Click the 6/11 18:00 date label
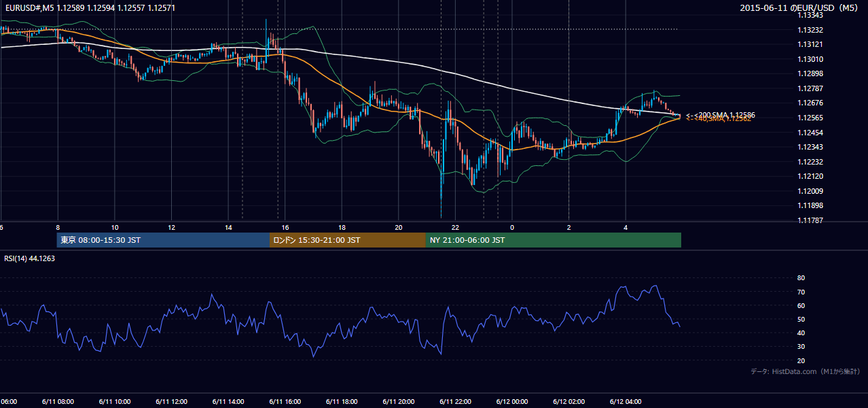868x408 pixels. (x=342, y=401)
